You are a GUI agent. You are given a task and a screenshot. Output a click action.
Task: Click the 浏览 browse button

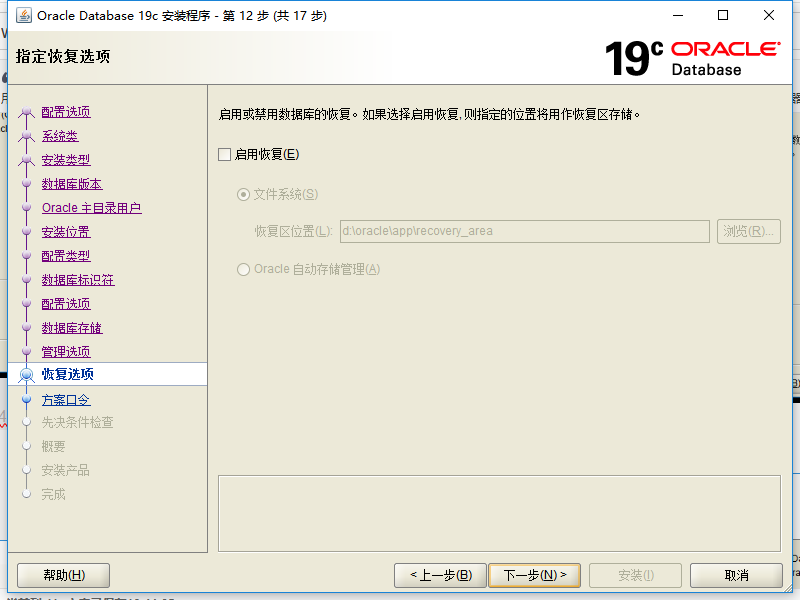[748, 231]
